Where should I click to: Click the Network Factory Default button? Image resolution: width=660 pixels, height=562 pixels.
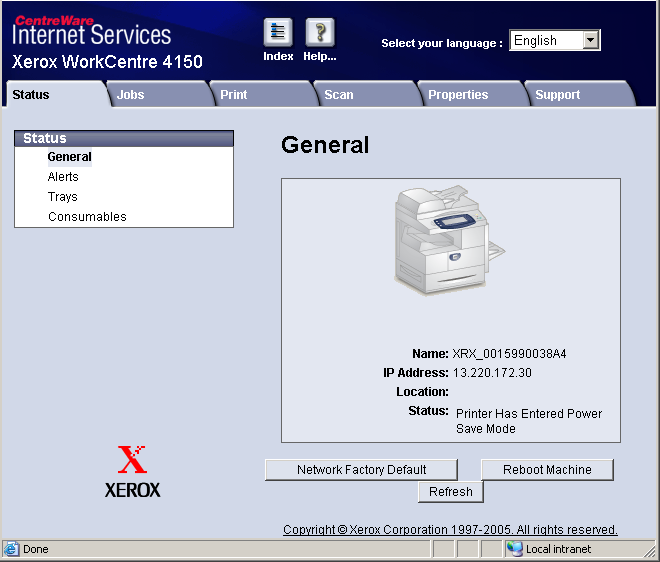(x=361, y=469)
